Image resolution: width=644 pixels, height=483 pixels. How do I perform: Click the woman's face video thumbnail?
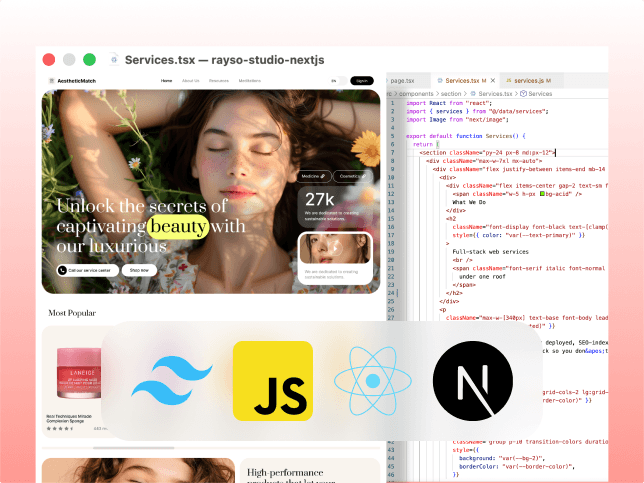[x=335, y=248]
